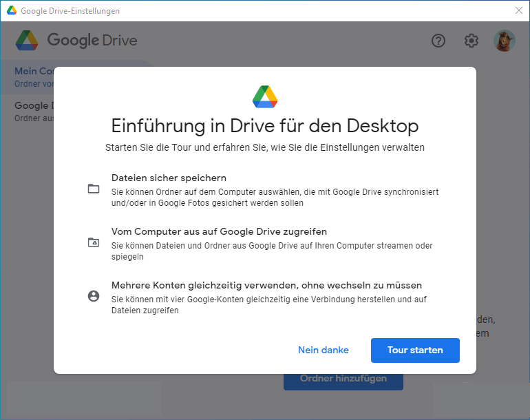Start the tour with Tour starten
Screen dimensions: 530x420
click(x=415, y=350)
